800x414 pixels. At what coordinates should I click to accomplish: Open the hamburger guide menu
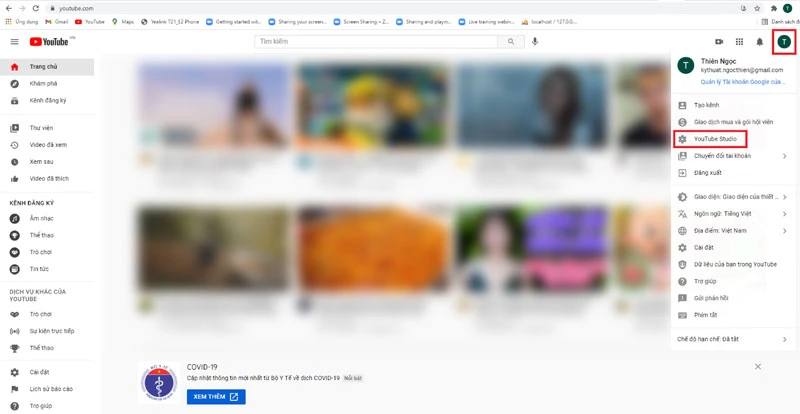point(14,42)
